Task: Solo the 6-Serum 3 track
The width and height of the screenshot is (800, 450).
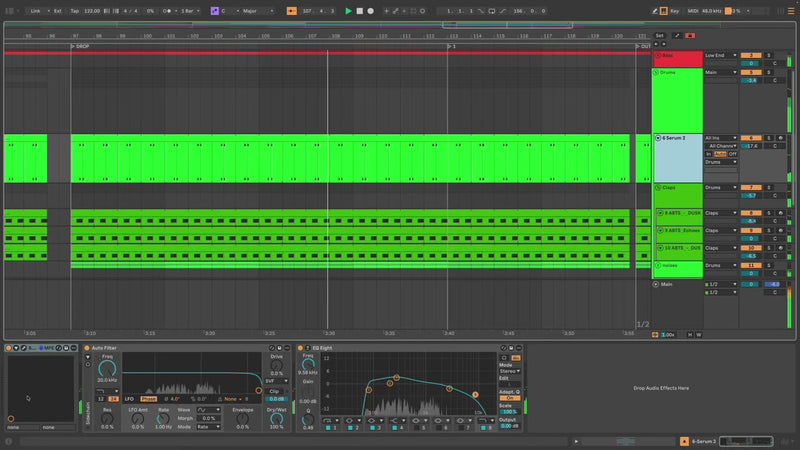Action: point(769,138)
